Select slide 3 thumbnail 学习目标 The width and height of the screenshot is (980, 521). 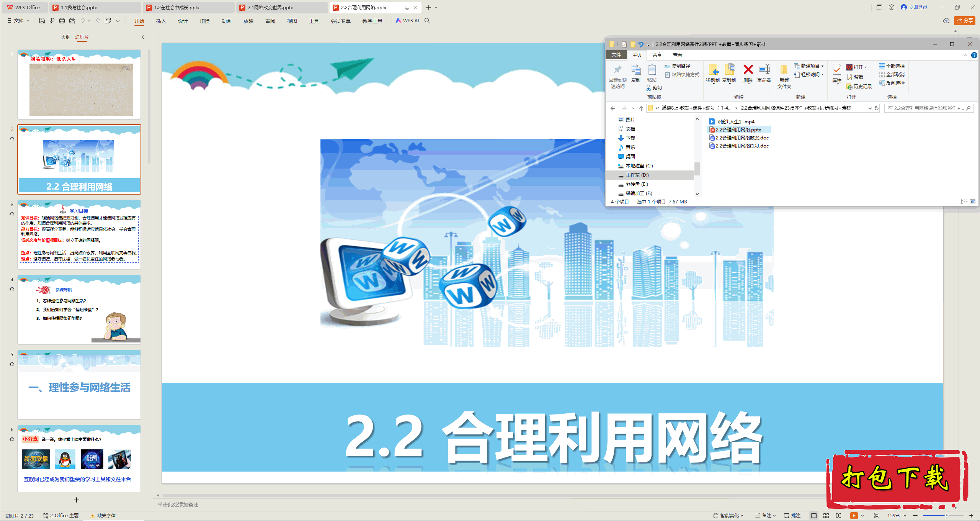pyautogui.click(x=79, y=234)
